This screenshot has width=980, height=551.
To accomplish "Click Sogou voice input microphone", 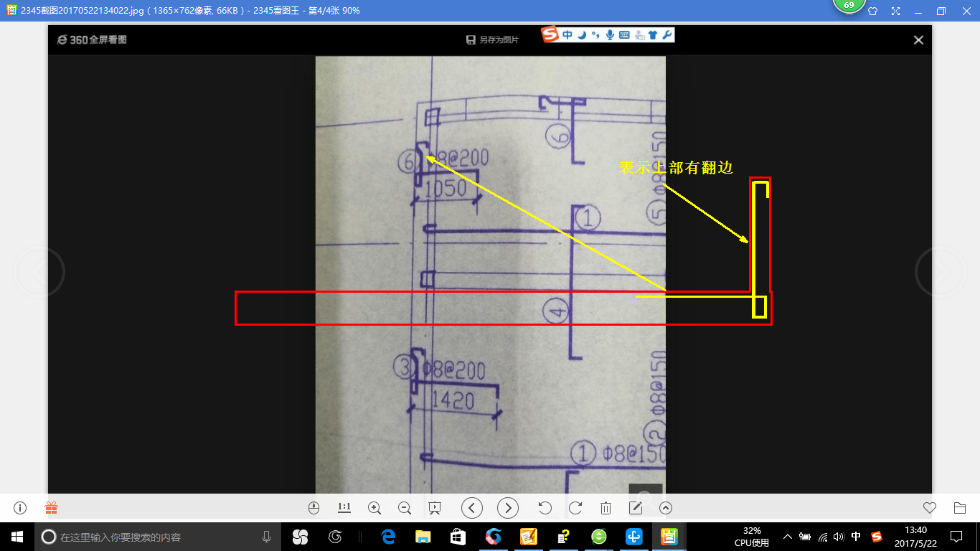I will (x=610, y=35).
